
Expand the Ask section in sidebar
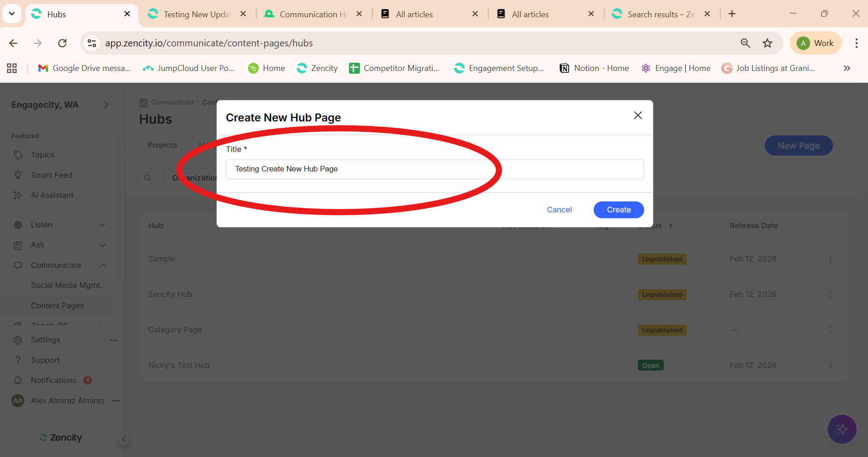(102, 245)
